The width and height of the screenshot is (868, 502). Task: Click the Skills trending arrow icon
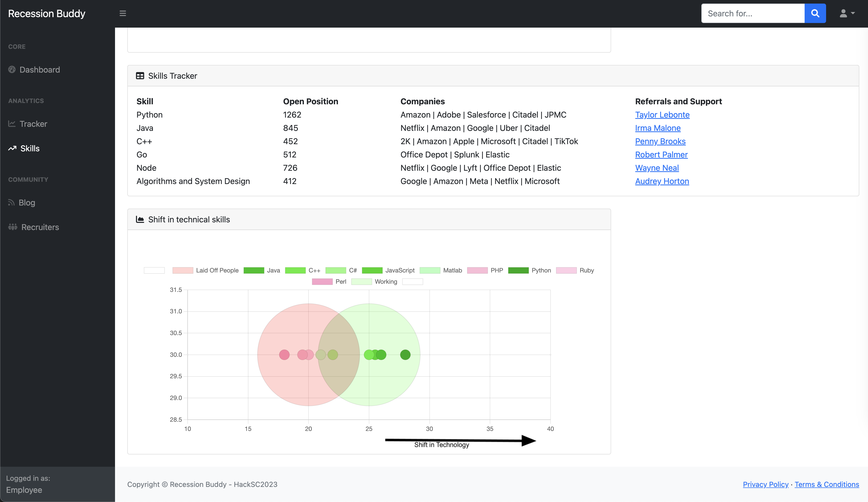click(x=13, y=149)
